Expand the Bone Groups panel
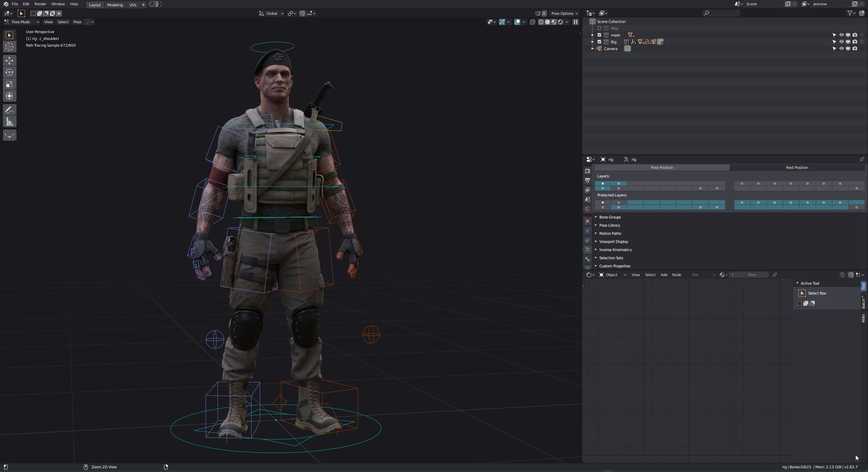Screen dimensions: 868x472 610,217
